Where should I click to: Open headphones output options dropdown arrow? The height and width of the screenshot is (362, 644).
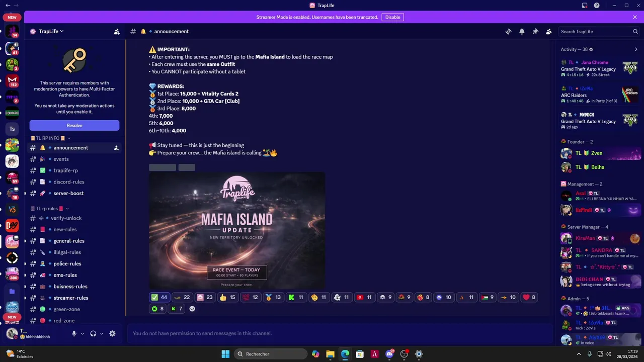pos(102,333)
